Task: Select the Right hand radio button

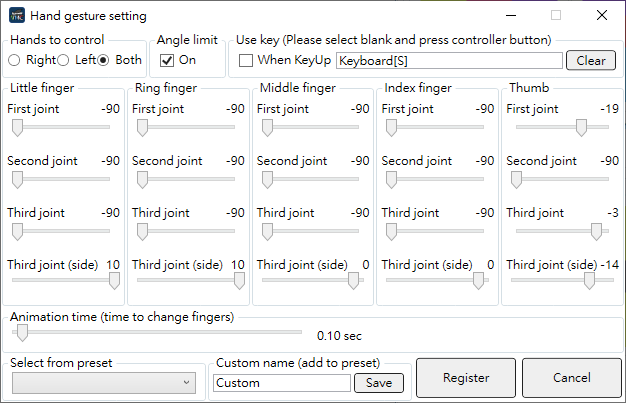Action: [14, 60]
